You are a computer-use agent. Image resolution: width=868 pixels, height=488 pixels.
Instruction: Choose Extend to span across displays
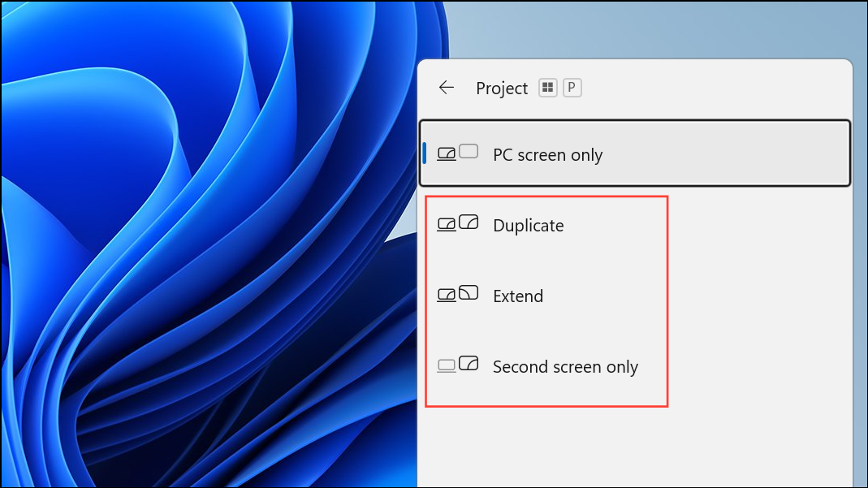coord(518,296)
